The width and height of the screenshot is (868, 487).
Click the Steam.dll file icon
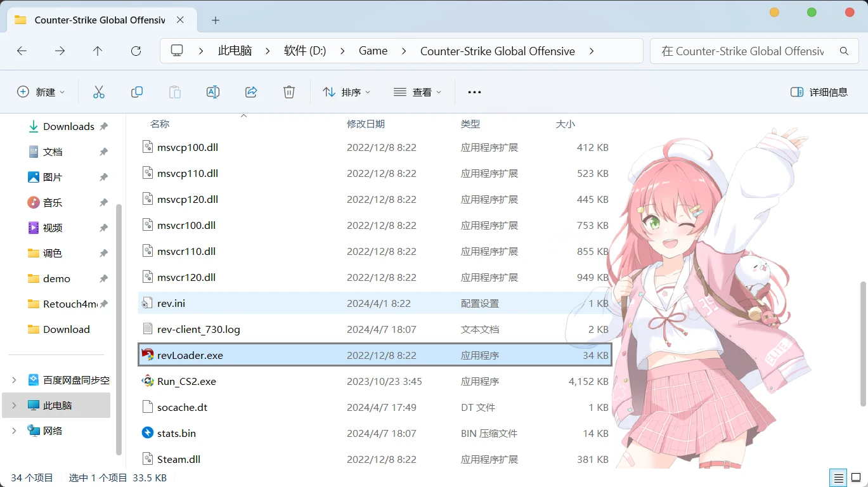click(x=148, y=459)
